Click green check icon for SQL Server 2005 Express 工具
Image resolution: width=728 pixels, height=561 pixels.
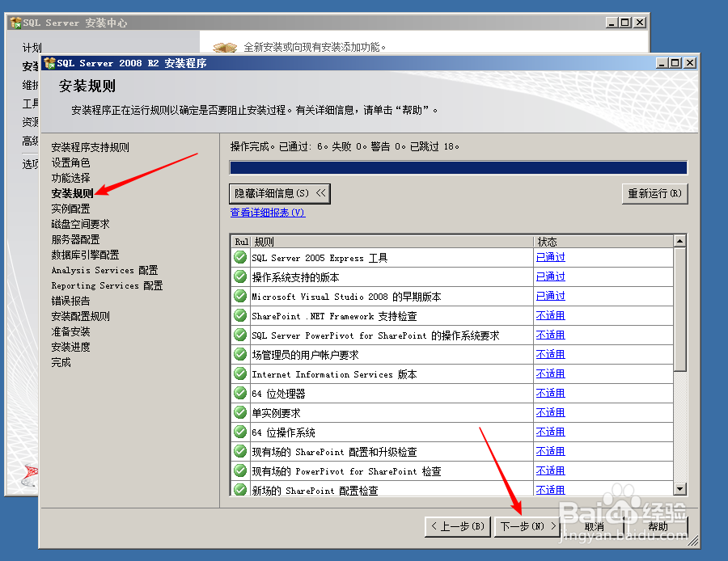240,257
